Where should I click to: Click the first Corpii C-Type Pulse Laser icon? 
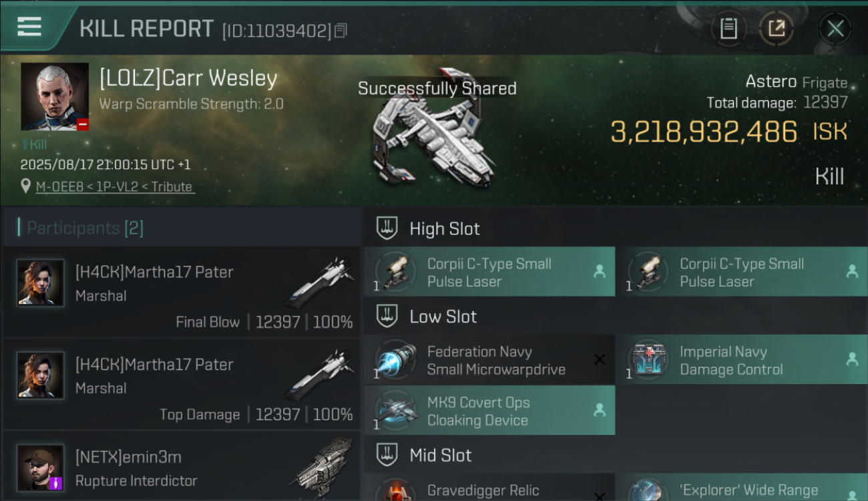tap(395, 272)
